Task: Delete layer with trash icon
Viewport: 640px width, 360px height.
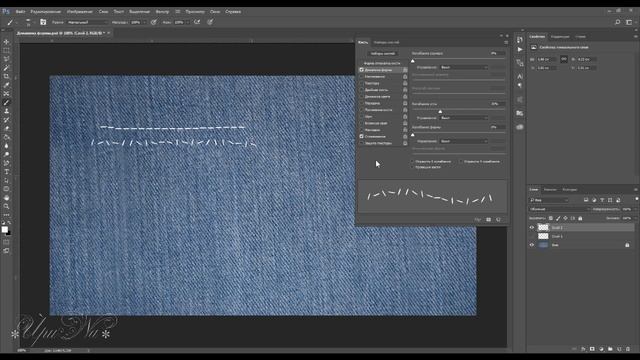Action: click(x=628, y=349)
